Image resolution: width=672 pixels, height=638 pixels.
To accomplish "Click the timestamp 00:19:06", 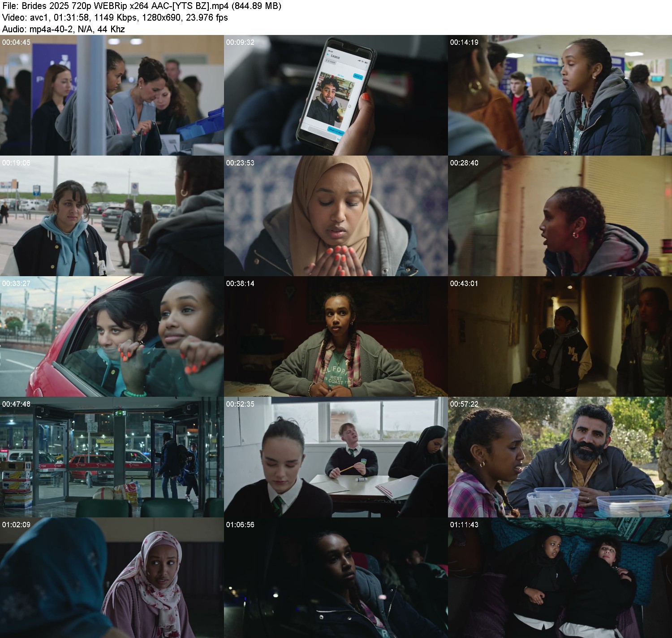I will (x=16, y=163).
